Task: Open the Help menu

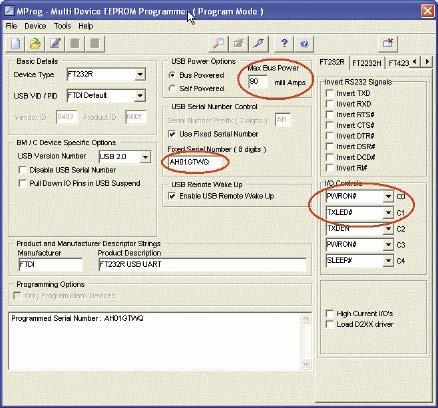Action: click(86, 26)
